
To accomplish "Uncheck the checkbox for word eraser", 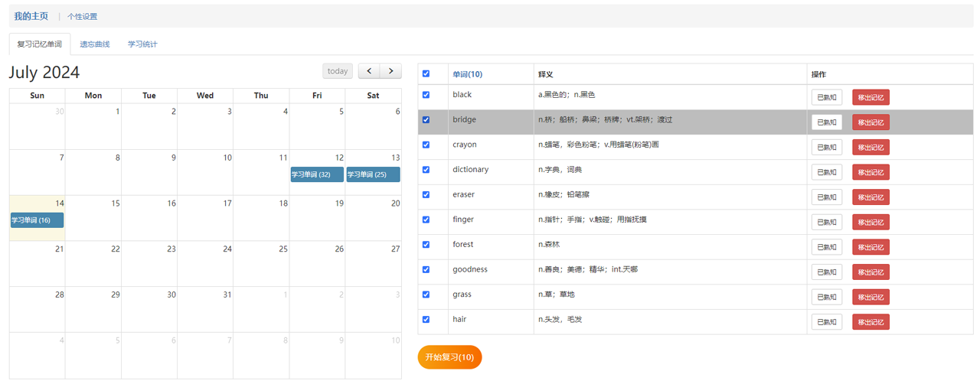I will (x=426, y=195).
